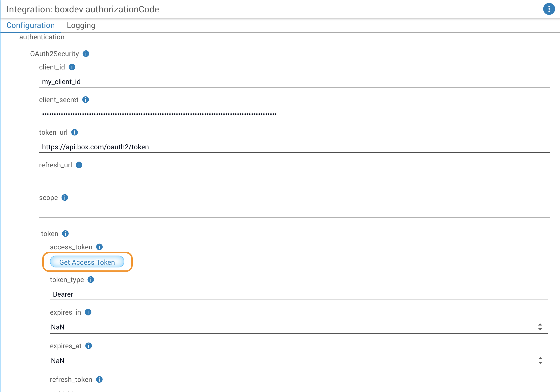Click info icon next to OAuth2Security
This screenshot has width=560, height=392.
86,54
